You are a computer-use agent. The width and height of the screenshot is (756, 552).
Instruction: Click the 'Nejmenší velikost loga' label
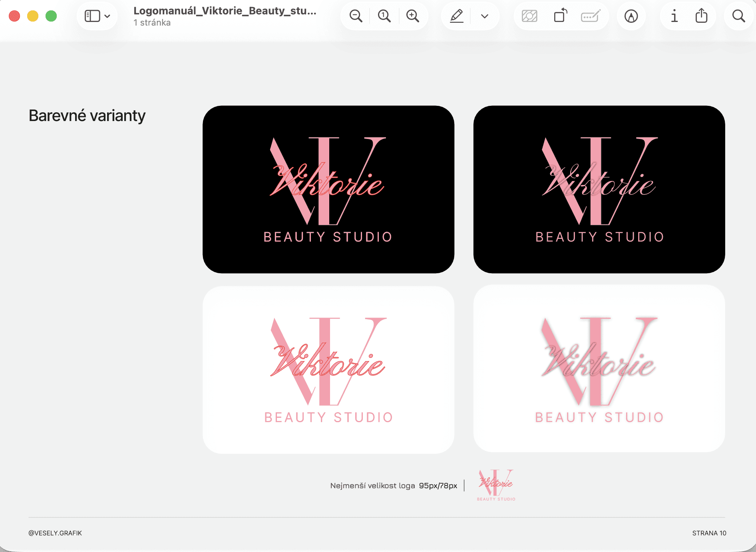click(x=373, y=486)
